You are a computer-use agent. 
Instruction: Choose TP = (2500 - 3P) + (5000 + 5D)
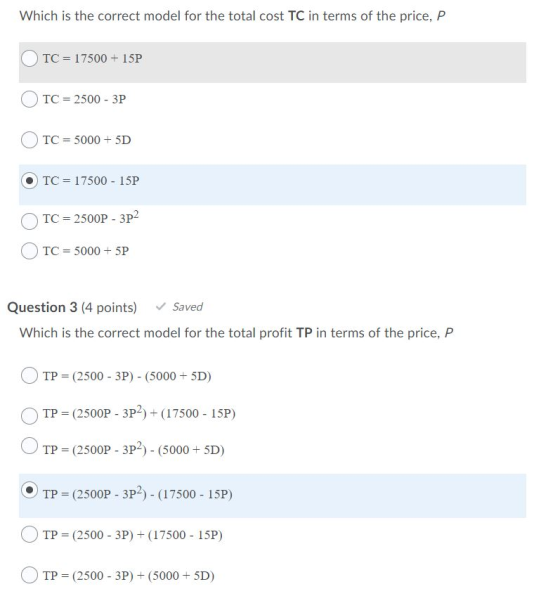tap(29, 575)
